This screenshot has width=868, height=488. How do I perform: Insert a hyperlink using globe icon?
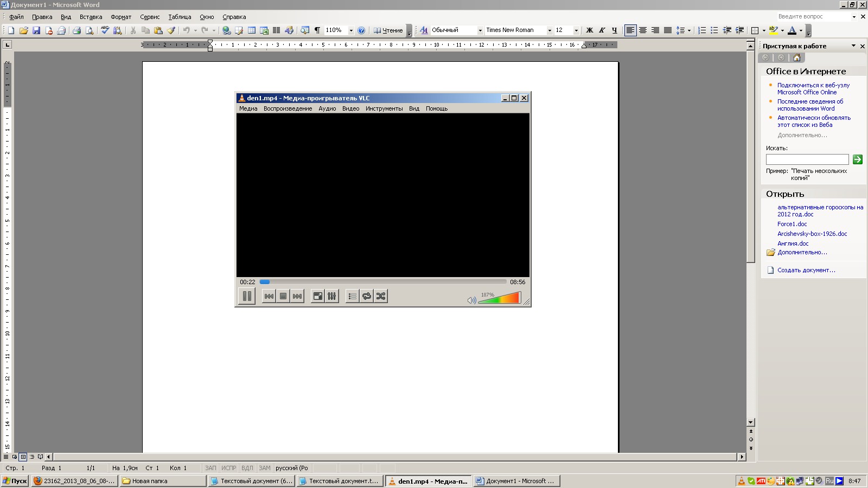pyautogui.click(x=226, y=30)
